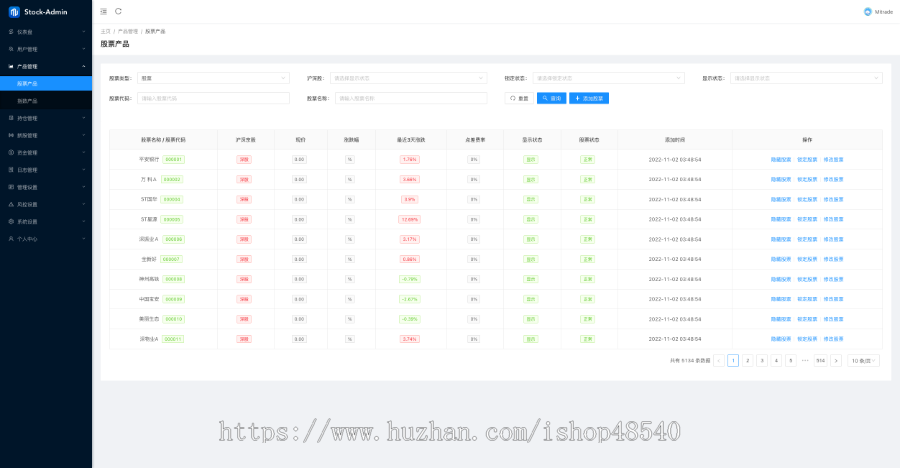The width and height of the screenshot is (900, 468).
Task: Click into the 股票名称 input field
Action: point(411,98)
